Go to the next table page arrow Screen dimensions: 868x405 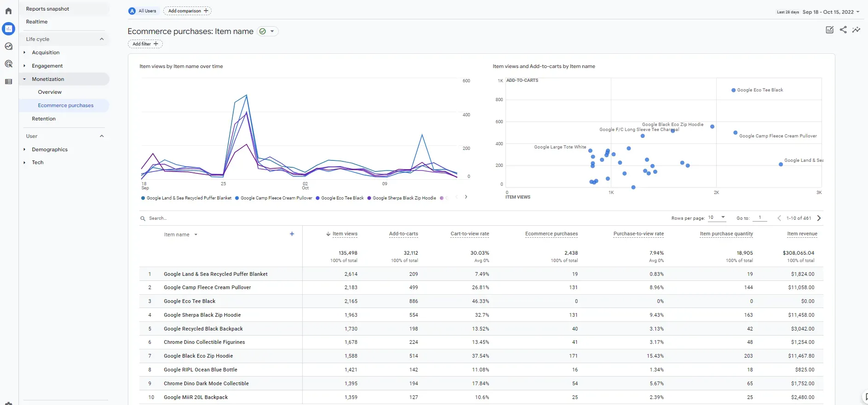(819, 218)
